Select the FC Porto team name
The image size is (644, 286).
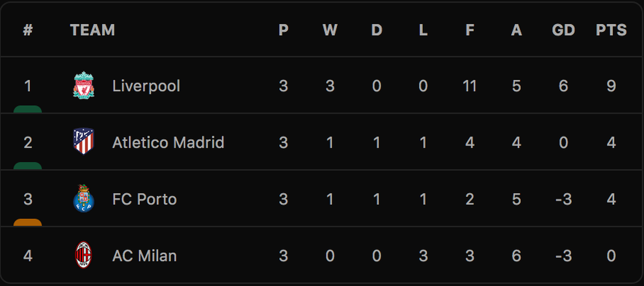tap(144, 200)
